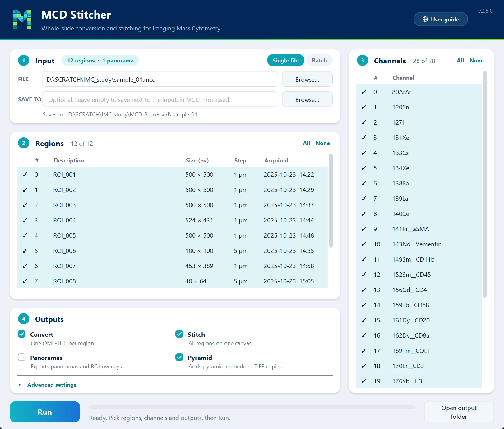Select the 169Tm_COL1 channel row
This screenshot has height=429, width=504.
(x=419, y=351)
